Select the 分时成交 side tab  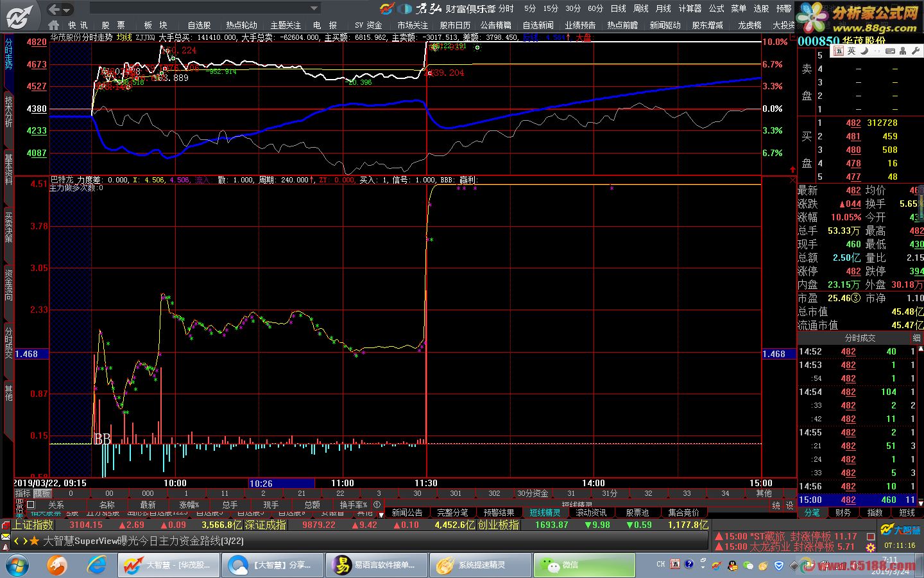(x=8, y=342)
